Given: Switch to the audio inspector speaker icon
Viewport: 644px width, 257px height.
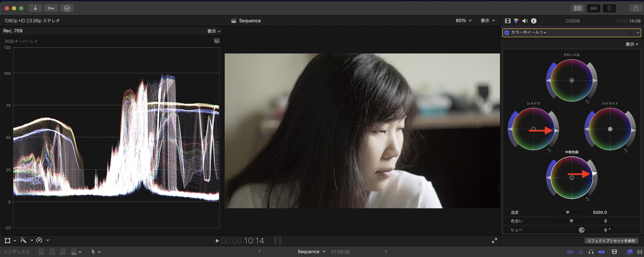Looking at the screenshot, I should [x=525, y=21].
